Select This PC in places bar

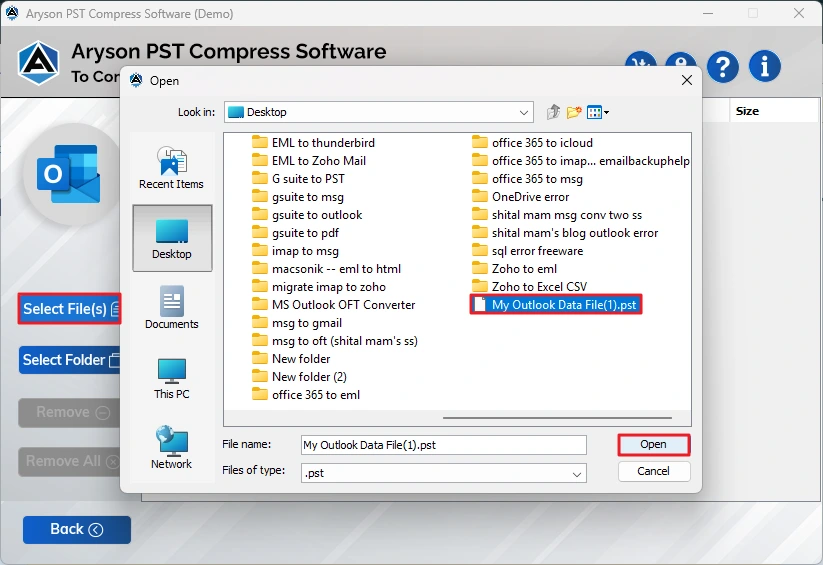172,379
